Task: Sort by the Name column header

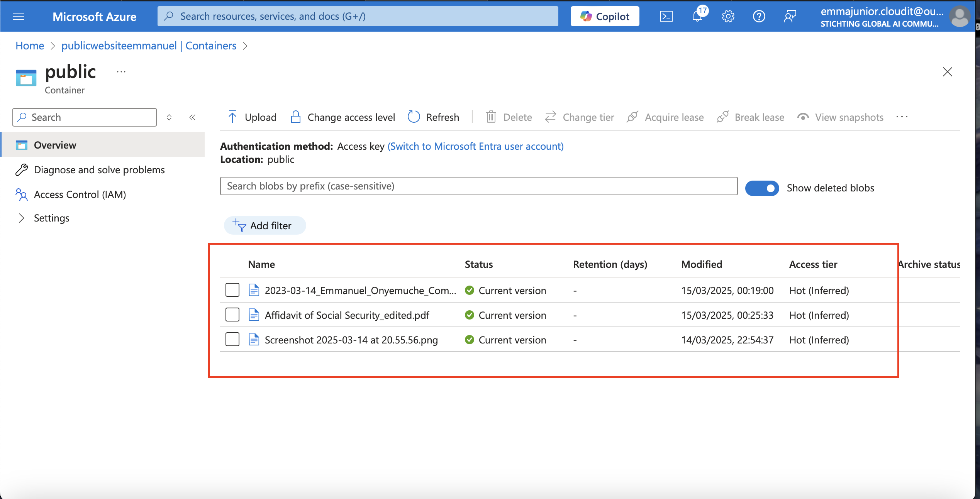Action: [x=261, y=264]
